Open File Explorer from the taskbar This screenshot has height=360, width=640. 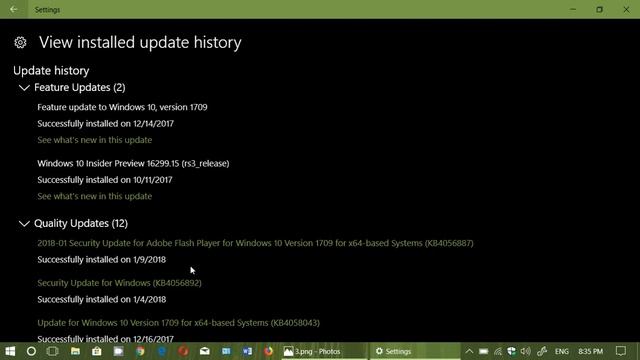tap(76, 351)
